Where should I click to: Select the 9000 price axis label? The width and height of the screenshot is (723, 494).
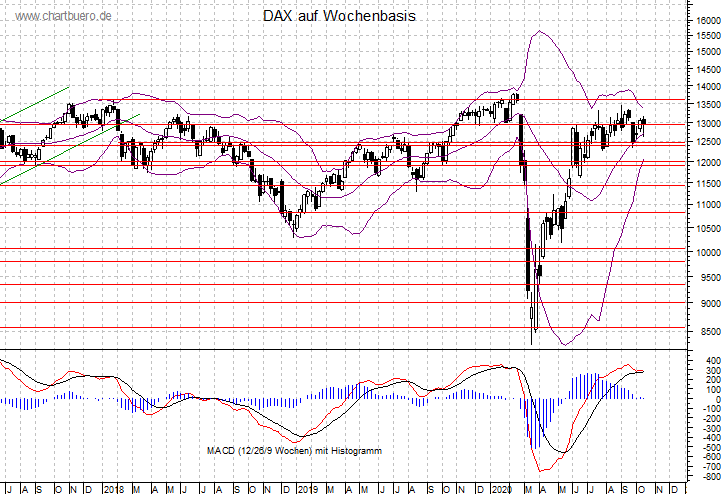711,304
